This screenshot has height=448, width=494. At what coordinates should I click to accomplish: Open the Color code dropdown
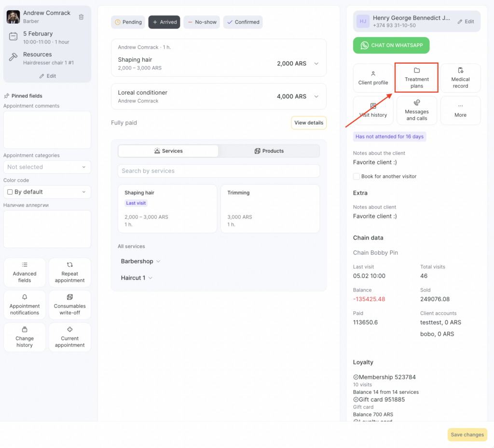(47, 192)
